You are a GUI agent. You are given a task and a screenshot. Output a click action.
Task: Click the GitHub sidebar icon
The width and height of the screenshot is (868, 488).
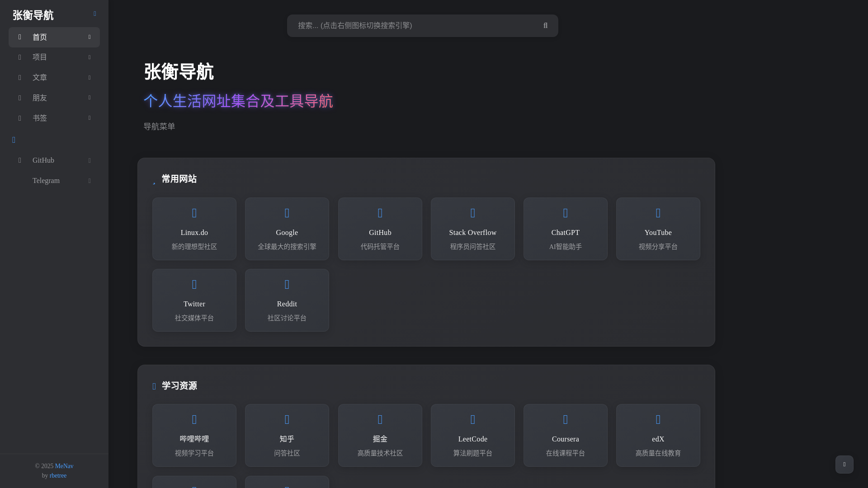(19, 160)
